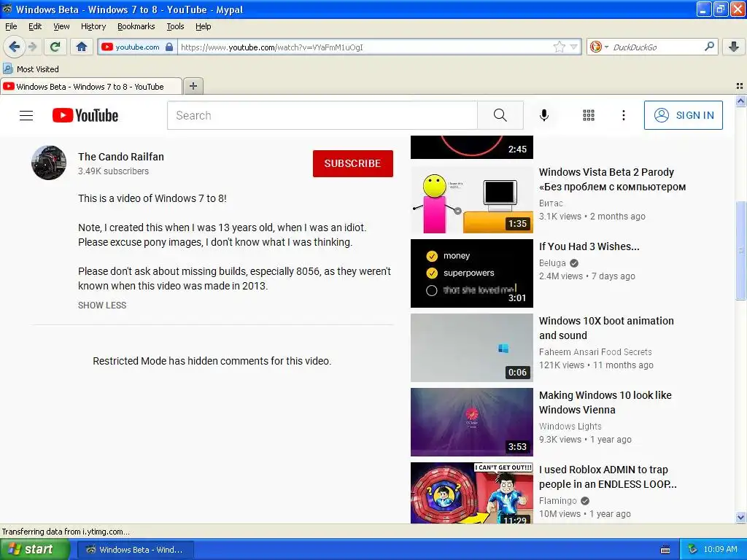Open Windows 10X boot animation thumbnail
747x560 pixels.
coord(472,348)
